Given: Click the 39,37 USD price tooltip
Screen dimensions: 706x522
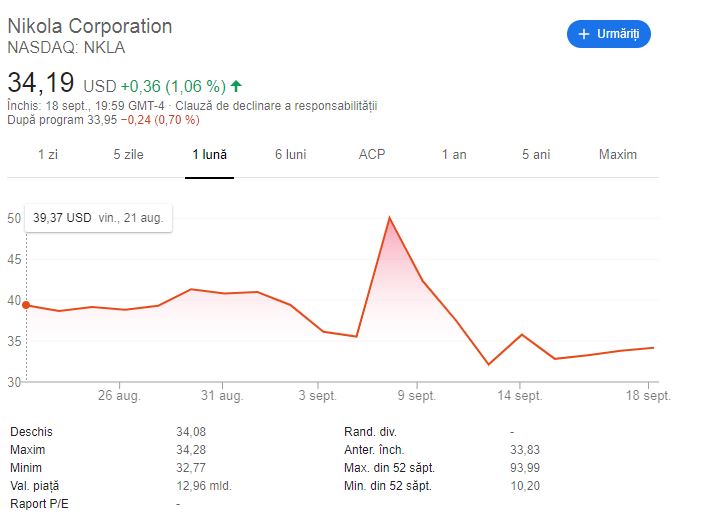Looking at the screenshot, I should click(x=98, y=217).
